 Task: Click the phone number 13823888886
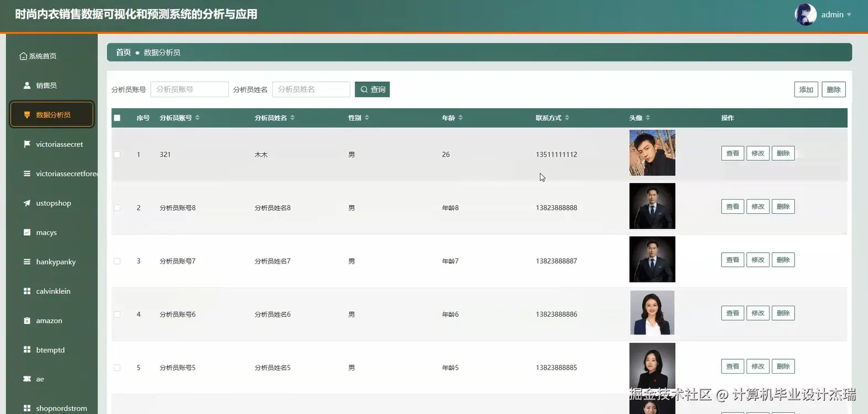point(556,315)
